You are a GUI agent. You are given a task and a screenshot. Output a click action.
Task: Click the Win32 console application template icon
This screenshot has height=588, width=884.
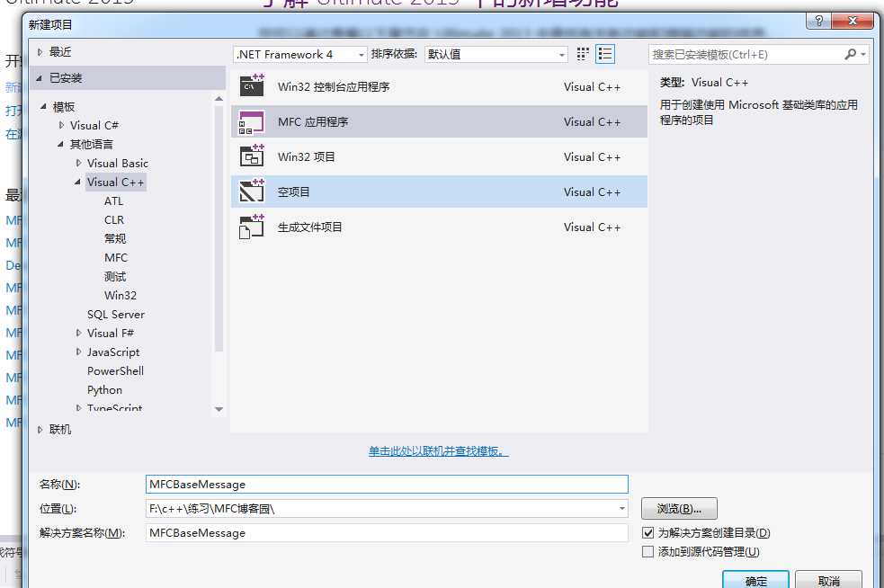[252, 86]
